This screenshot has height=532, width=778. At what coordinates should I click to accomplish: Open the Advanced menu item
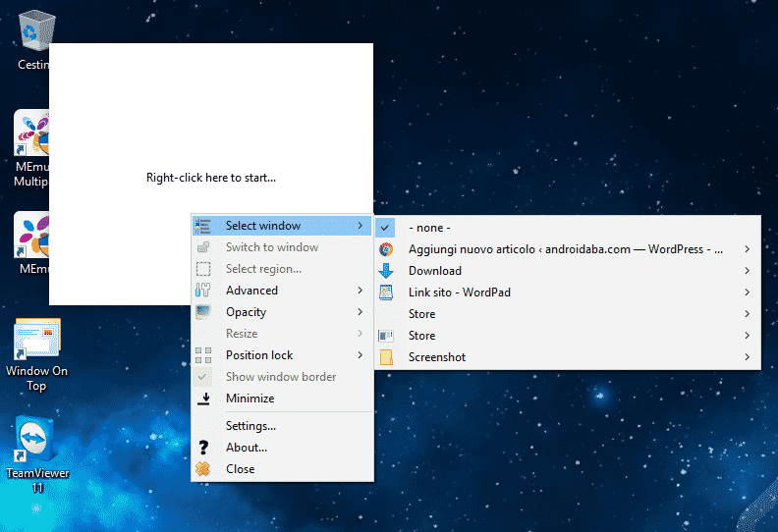[x=282, y=290]
